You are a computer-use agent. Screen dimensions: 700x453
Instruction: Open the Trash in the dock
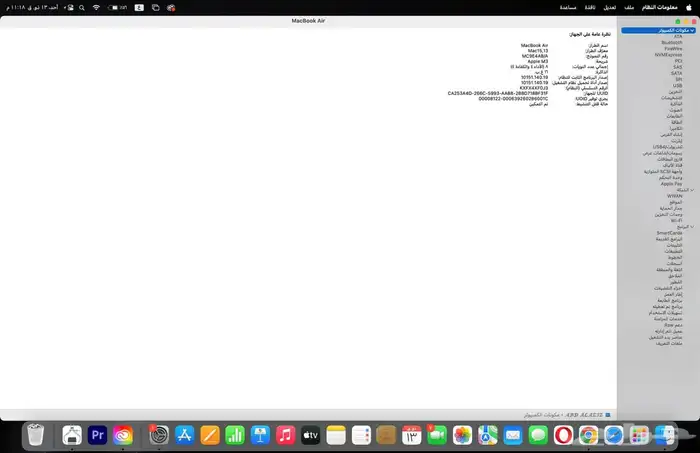(36, 435)
